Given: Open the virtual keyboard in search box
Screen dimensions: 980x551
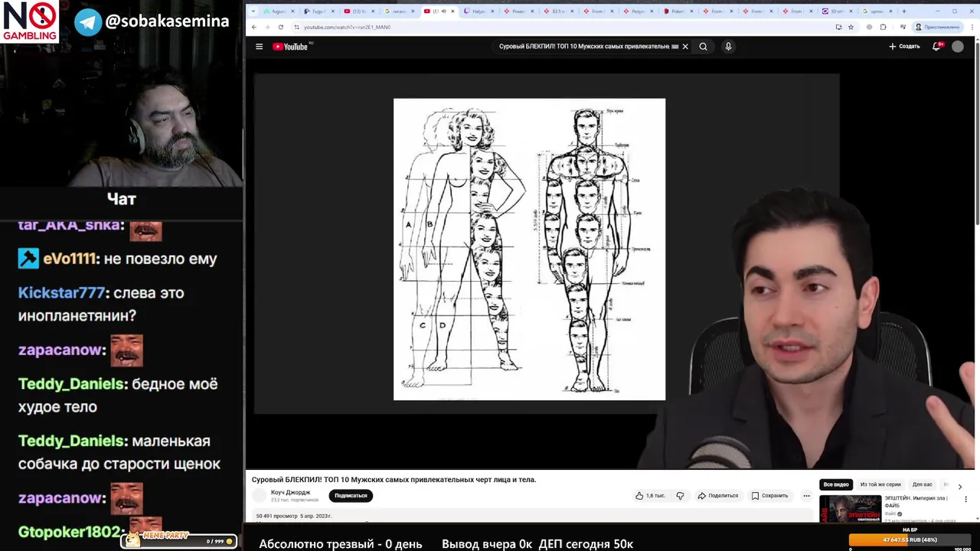Looking at the screenshot, I should coord(675,47).
